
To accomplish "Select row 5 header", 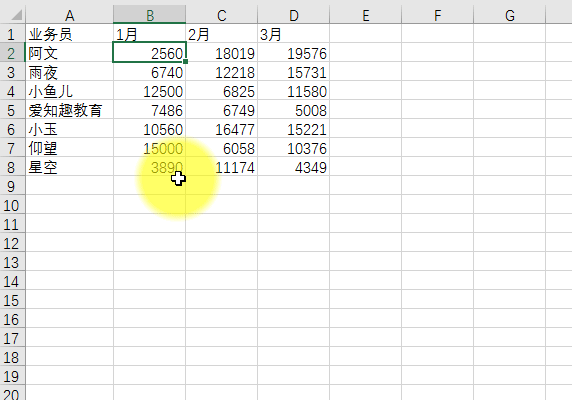I will pyautogui.click(x=12, y=110).
